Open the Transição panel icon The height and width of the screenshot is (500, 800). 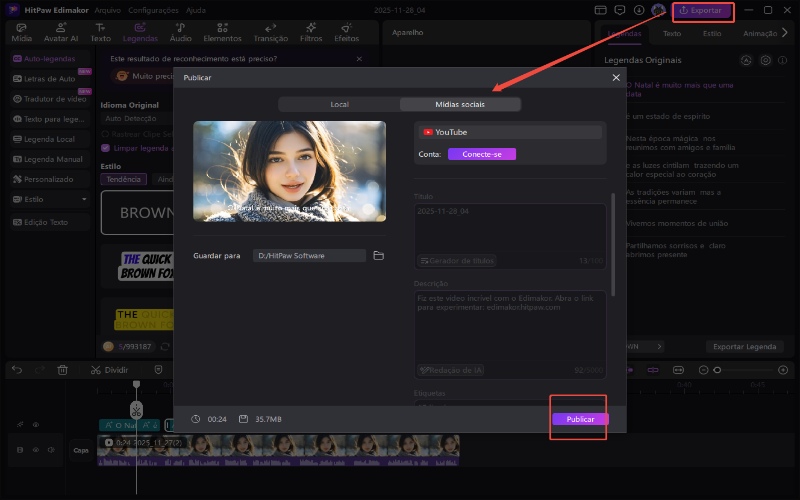(x=270, y=32)
